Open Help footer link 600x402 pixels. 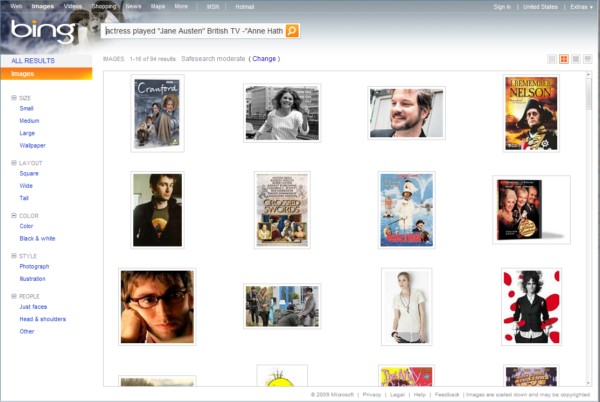point(419,394)
